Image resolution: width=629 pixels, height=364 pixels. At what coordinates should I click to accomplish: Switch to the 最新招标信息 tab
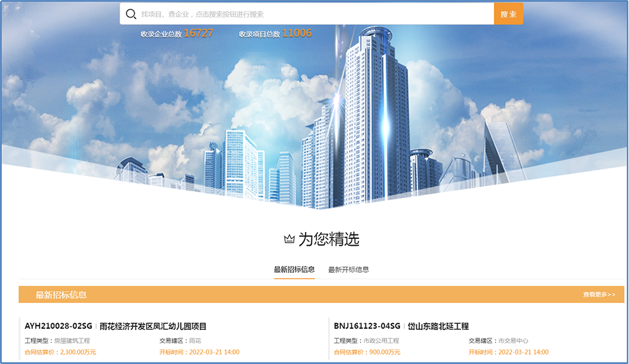coord(294,270)
